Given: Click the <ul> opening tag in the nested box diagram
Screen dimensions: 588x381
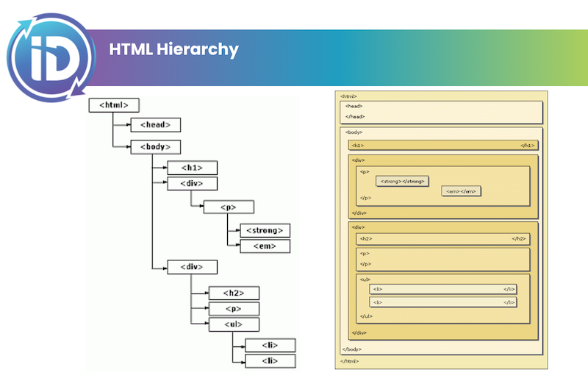Looking at the screenshot, I should click(365, 279).
